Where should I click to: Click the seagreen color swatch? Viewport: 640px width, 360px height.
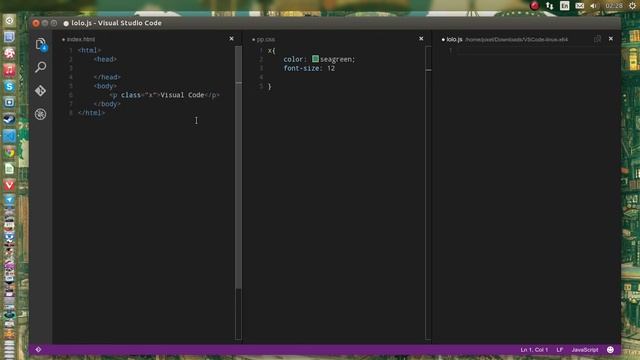click(x=315, y=59)
